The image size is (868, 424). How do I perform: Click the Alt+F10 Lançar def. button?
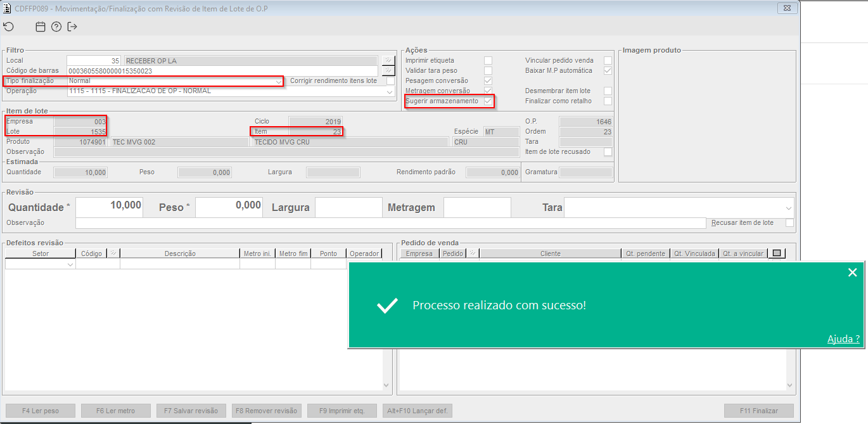[418, 411]
